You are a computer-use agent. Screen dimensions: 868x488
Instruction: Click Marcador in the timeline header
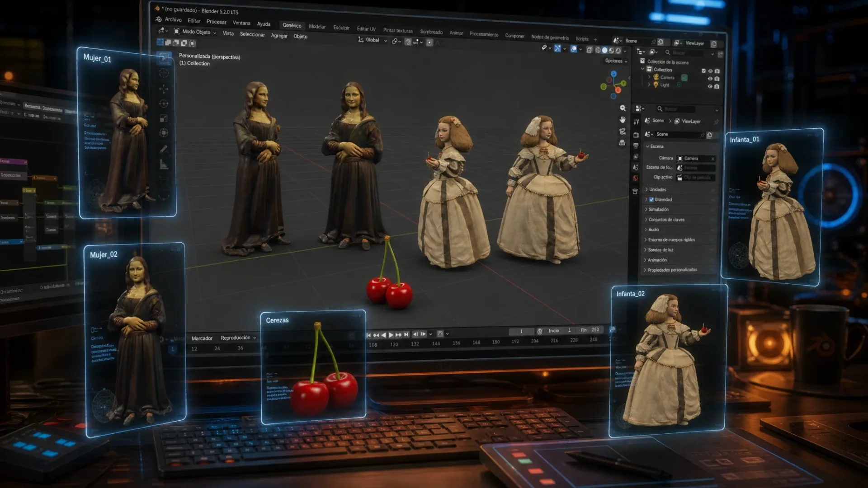pos(202,338)
